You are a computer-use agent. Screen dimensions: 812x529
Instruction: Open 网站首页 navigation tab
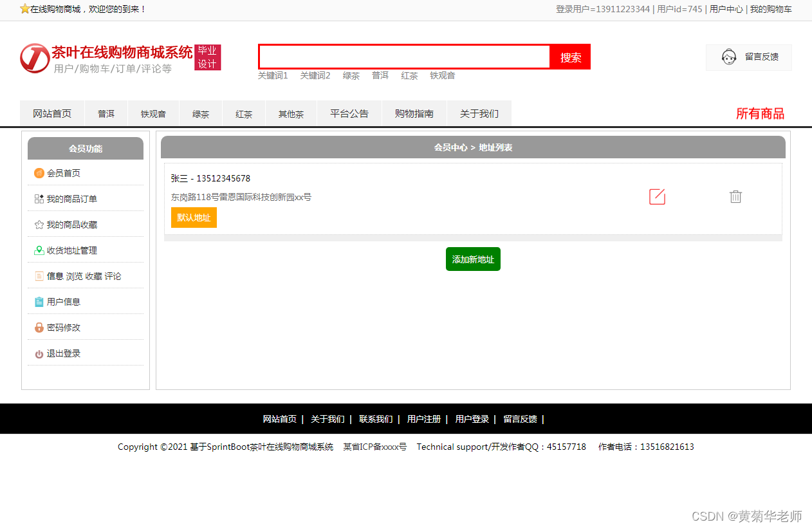(x=52, y=113)
